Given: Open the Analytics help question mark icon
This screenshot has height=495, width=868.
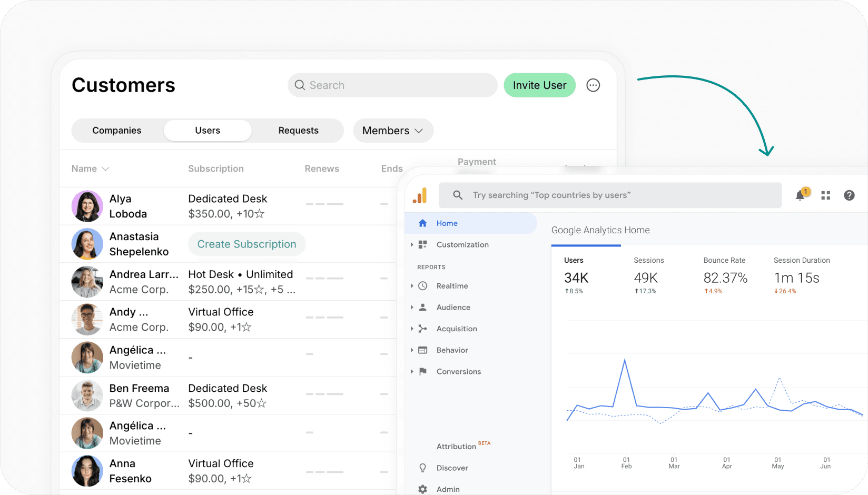Looking at the screenshot, I should pyautogui.click(x=849, y=195).
